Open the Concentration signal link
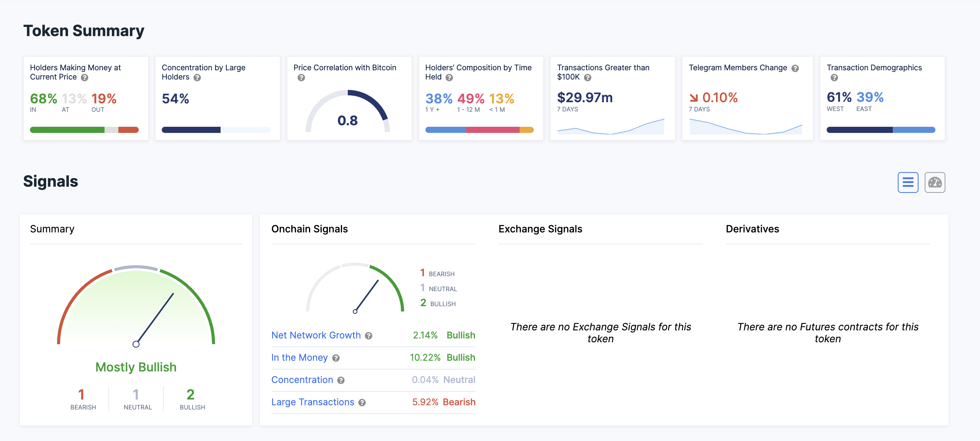 click(x=302, y=380)
